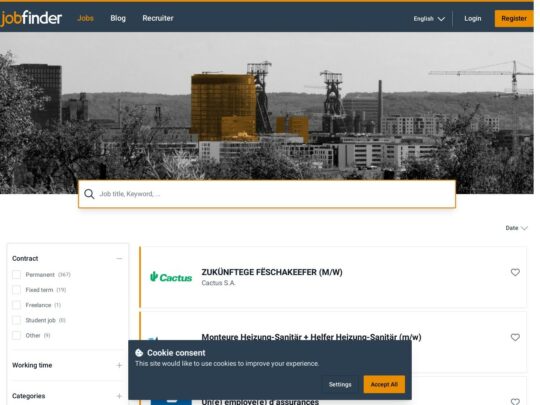Viewport: 540px width, 405px height.
Task: Click the Cactus S.A. company name
Action: pos(219,283)
